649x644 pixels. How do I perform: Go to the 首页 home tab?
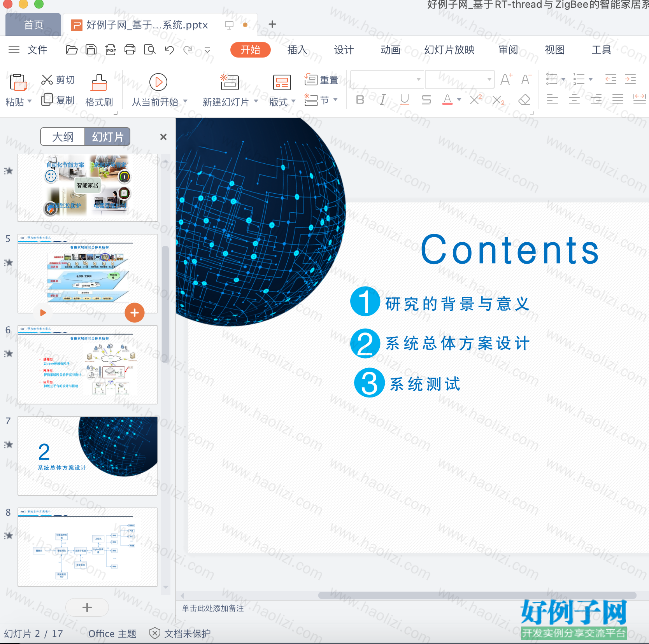click(33, 25)
